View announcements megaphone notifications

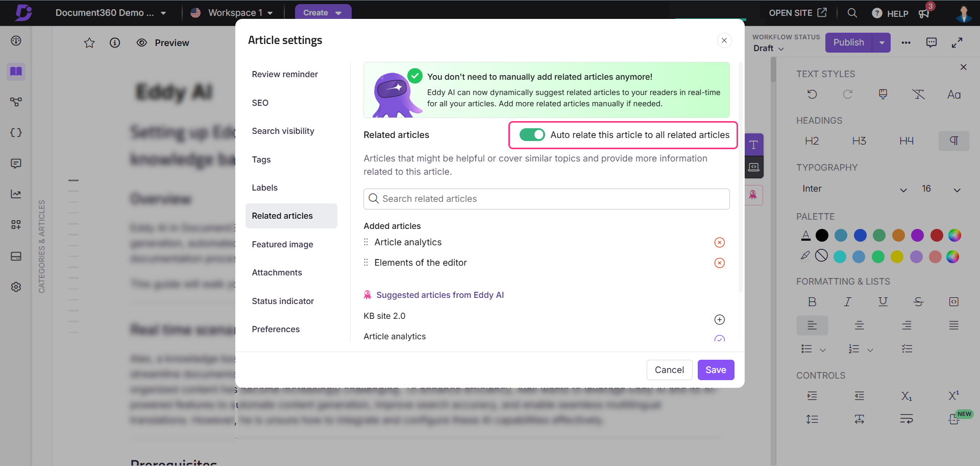point(924,13)
